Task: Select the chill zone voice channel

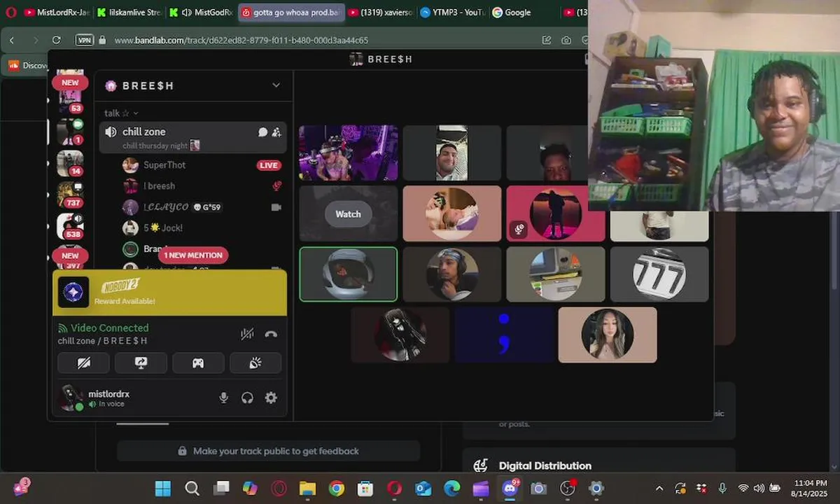Action: tap(192, 136)
